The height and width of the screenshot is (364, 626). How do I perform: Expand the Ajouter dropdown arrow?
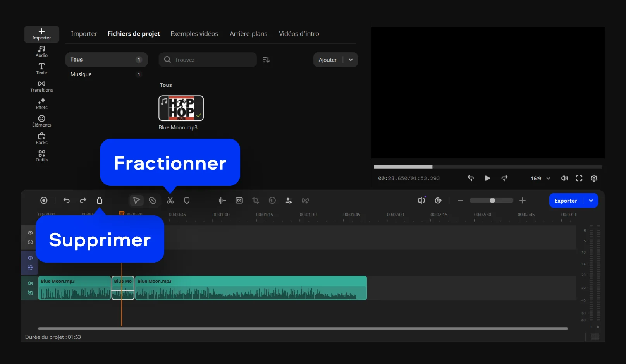click(x=351, y=60)
